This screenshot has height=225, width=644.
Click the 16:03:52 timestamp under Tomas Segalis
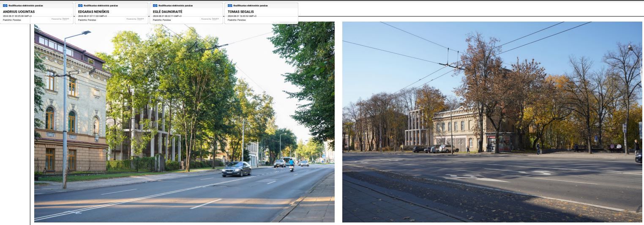[x=242, y=16]
